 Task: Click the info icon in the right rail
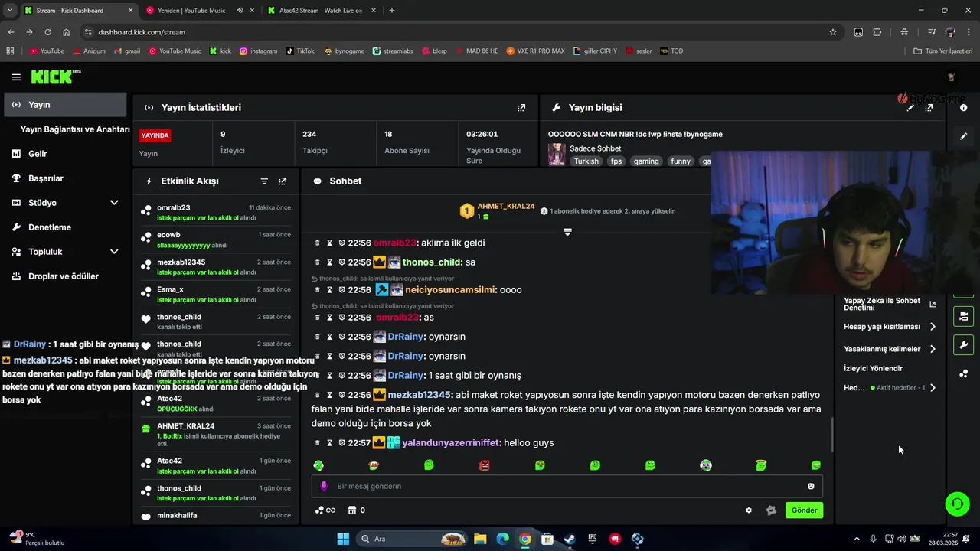[x=963, y=108]
